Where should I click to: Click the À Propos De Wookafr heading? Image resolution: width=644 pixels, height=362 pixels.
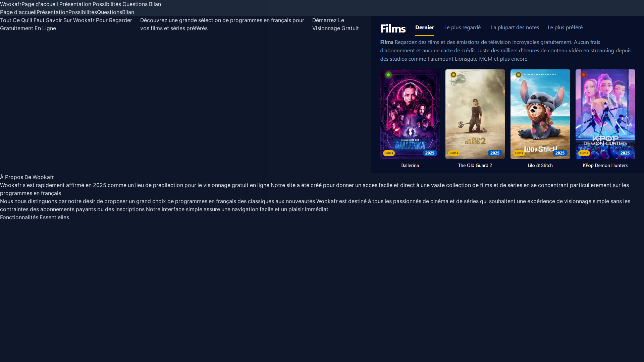tap(27, 177)
